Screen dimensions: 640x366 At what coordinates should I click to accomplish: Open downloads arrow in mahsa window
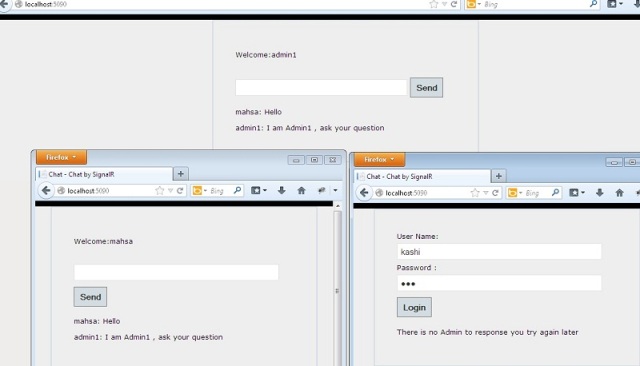(281, 191)
